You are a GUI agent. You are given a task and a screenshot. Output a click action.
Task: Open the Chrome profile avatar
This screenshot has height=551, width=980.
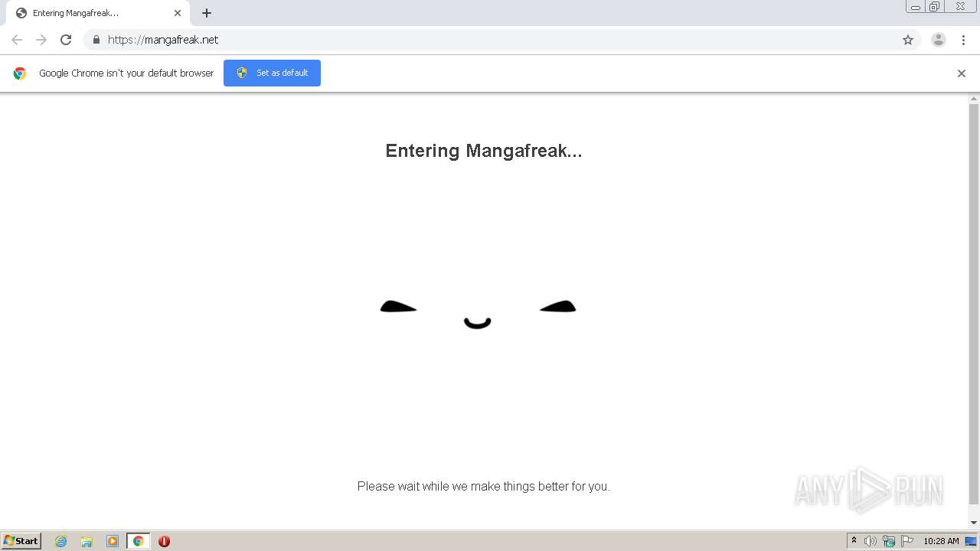(x=939, y=40)
